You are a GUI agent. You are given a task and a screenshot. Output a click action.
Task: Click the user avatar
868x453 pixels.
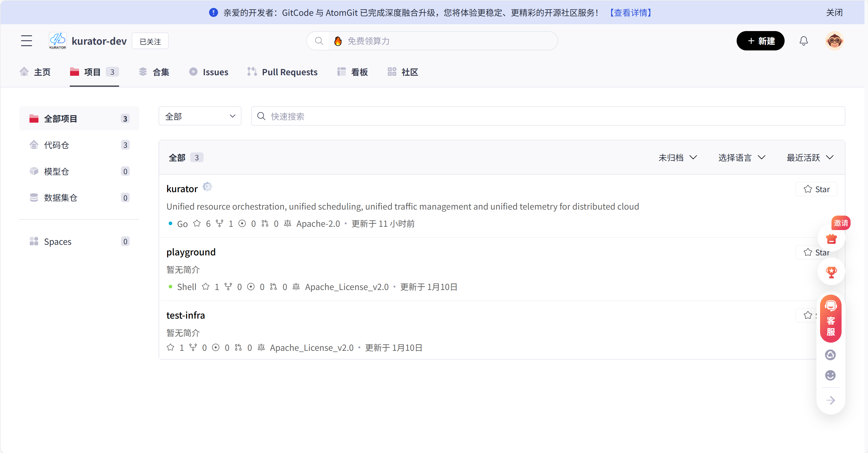click(x=835, y=41)
